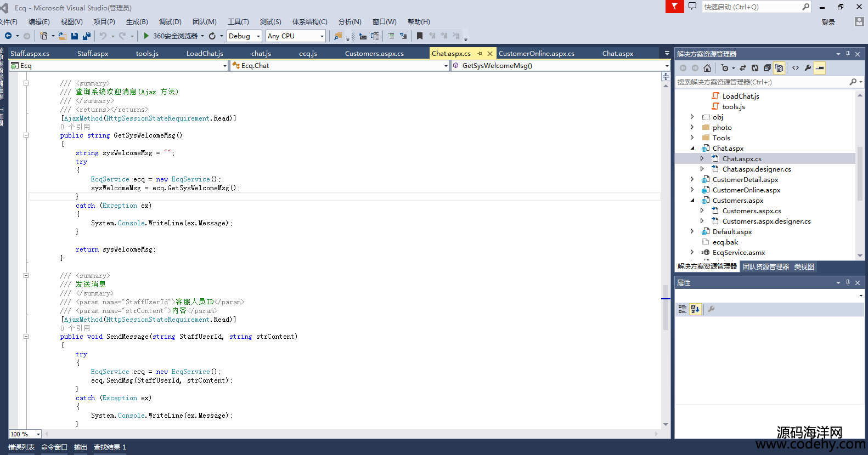Toggle bookmark with the bookmark icon
The height and width of the screenshot is (455, 868).
pos(420,36)
